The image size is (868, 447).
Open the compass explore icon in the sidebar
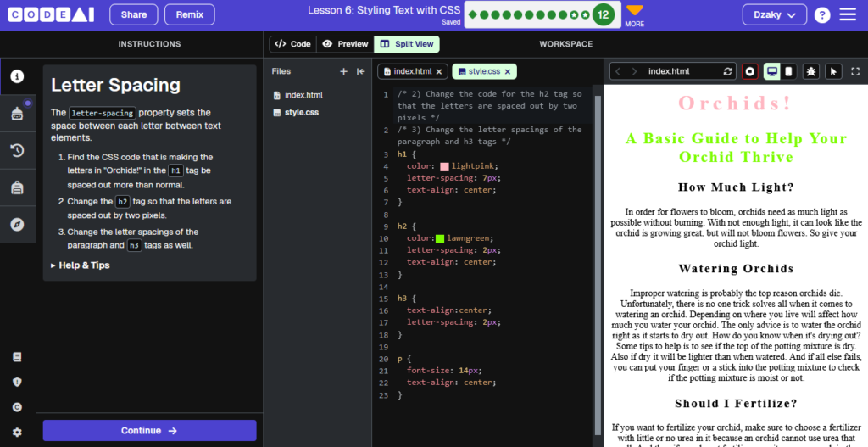click(x=17, y=224)
